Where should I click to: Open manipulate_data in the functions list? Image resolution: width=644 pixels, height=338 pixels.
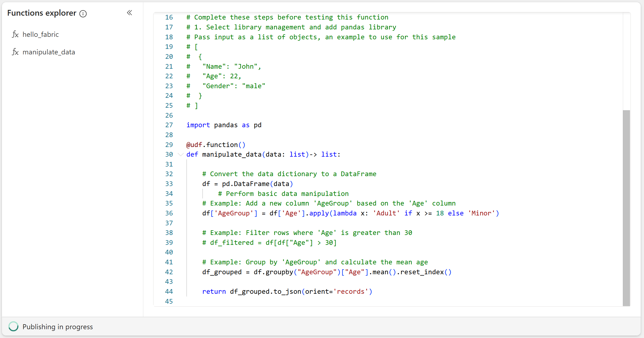[49, 52]
